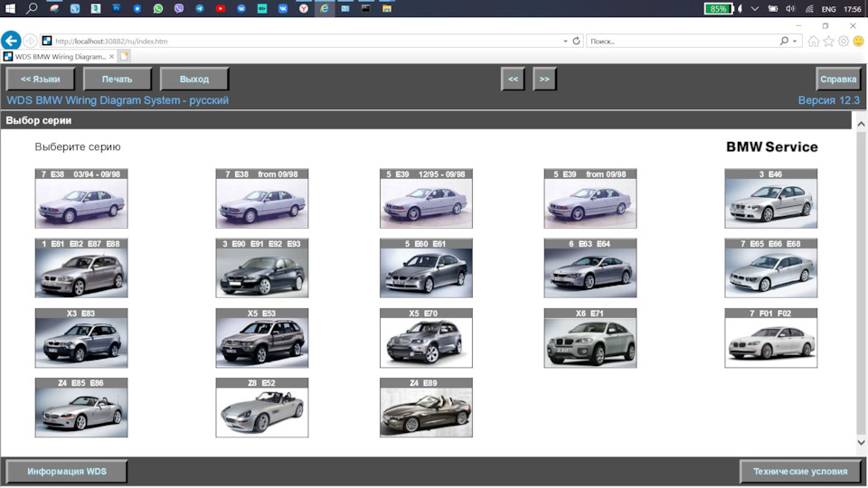Click the smiley feedback icon
The image size is (868, 488).
point(859,41)
